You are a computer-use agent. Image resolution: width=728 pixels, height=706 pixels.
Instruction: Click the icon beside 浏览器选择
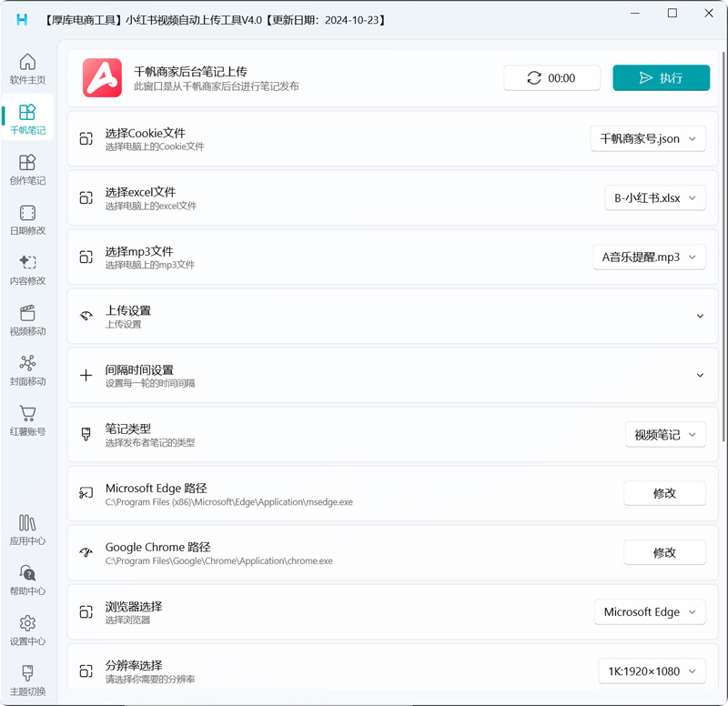pos(86,611)
